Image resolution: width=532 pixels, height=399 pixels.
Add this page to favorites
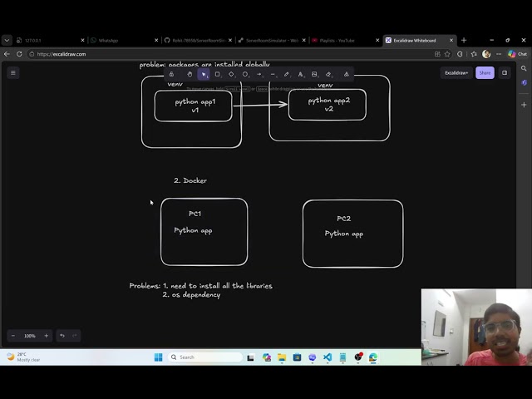[447, 54]
